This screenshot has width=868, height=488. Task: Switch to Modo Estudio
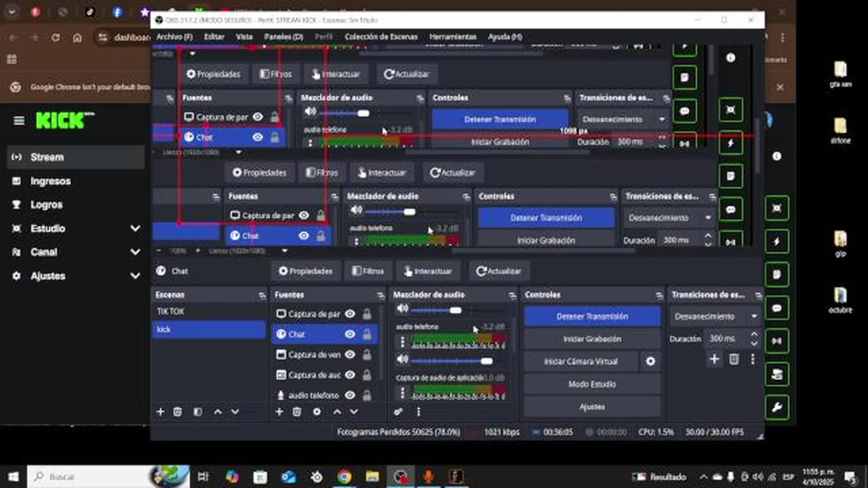592,384
